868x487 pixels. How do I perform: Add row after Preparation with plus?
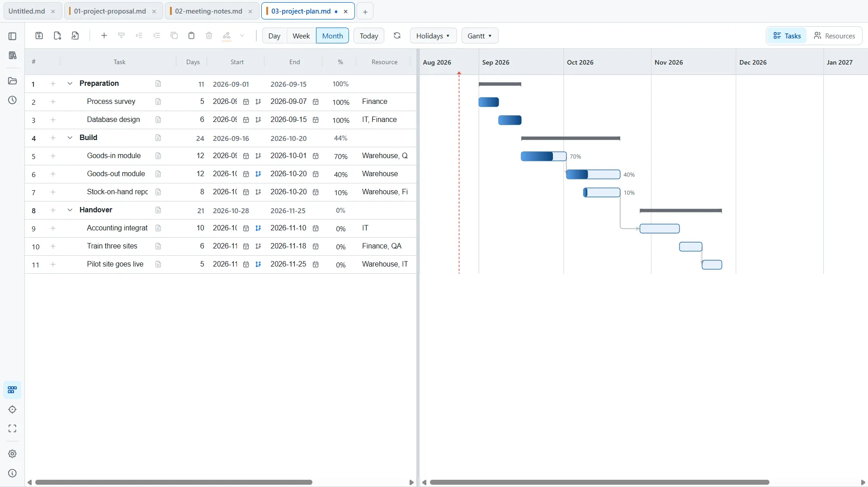(53, 84)
